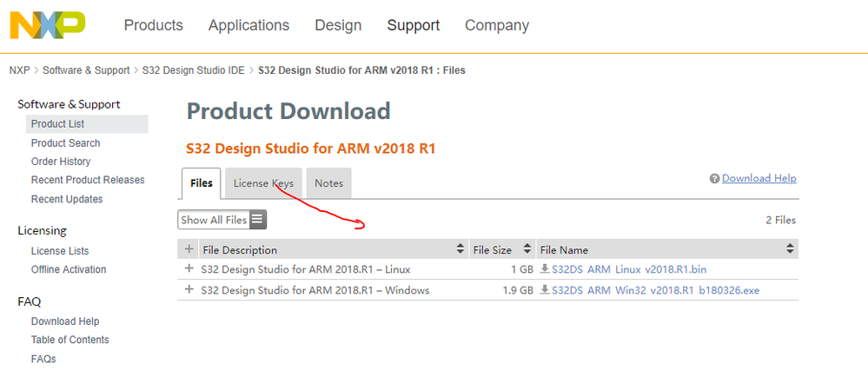Download S32DS_ARM_Linux_v2018.R1.bin
The image size is (868, 377).
[629, 269]
